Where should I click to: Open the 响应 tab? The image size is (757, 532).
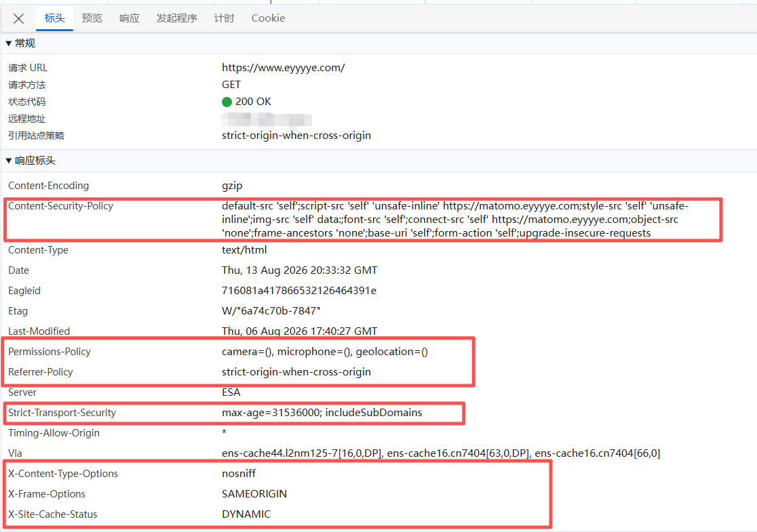(x=130, y=18)
